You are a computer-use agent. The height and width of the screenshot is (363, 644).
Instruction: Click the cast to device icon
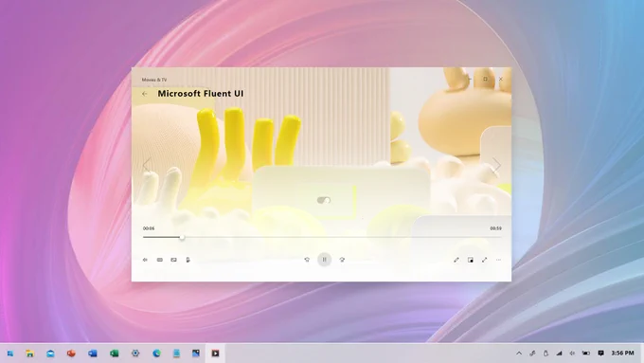pyautogui.click(x=173, y=260)
